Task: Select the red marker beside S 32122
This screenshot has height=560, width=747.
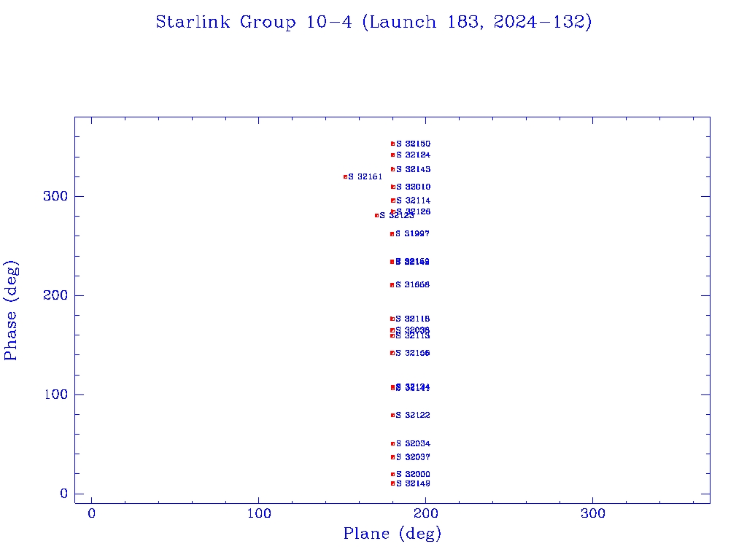Action: (392, 415)
